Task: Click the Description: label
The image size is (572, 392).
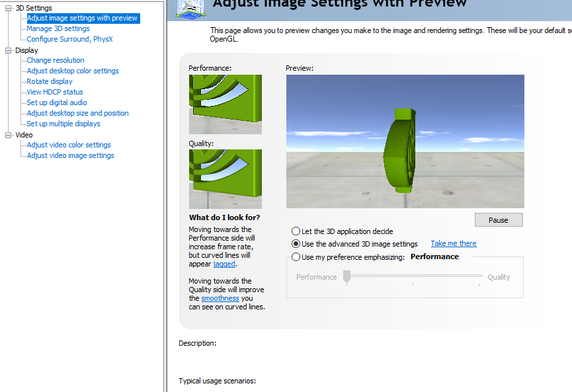Action: (x=197, y=343)
